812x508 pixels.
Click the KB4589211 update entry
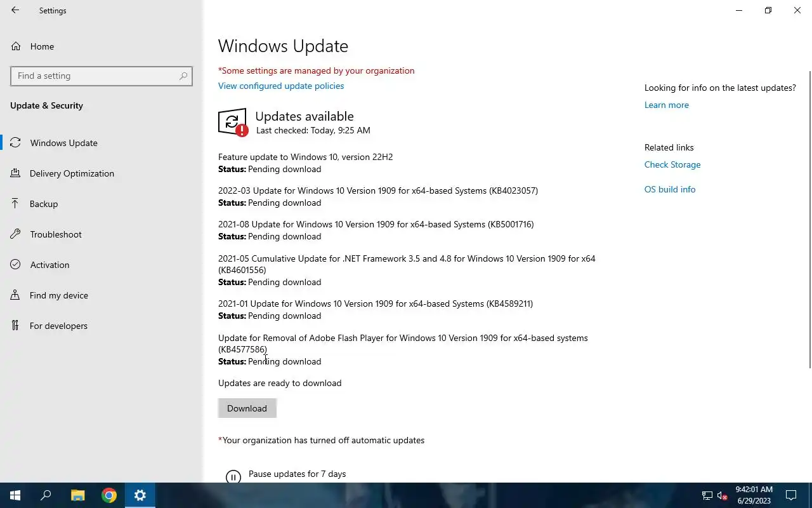pyautogui.click(x=376, y=309)
